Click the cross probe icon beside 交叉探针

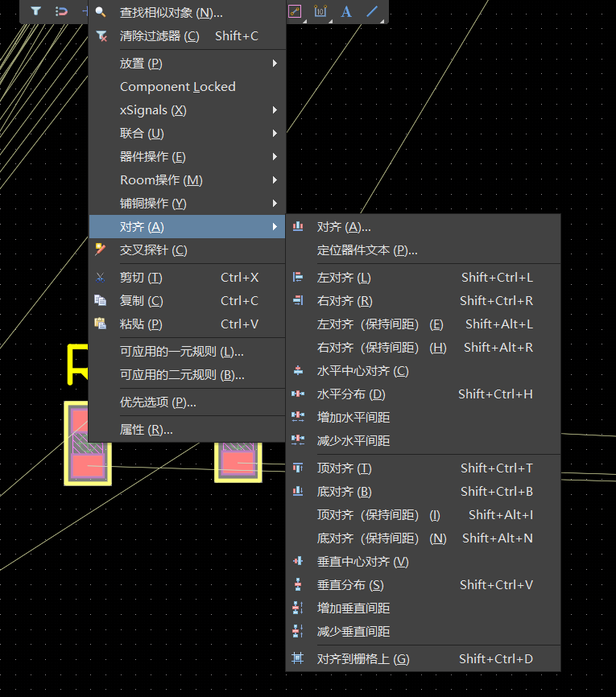click(x=101, y=250)
